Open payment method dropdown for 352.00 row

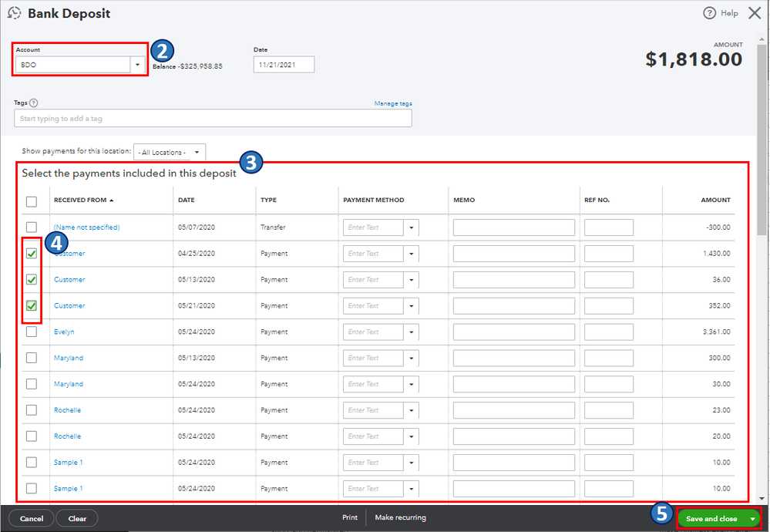[x=411, y=305]
